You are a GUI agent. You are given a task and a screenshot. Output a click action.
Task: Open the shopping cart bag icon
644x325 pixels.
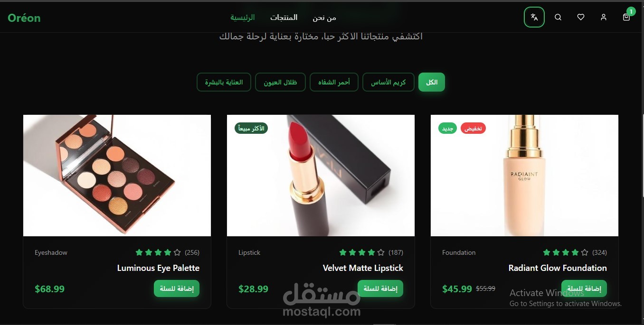[x=626, y=17]
